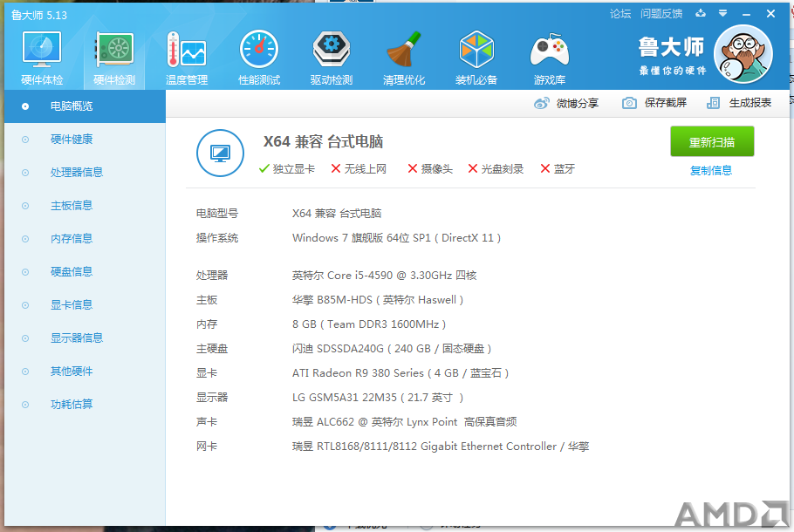Click the 鲁大师 mascot avatar
The height and width of the screenshot is (532, 794).
(x=743, y=54)
